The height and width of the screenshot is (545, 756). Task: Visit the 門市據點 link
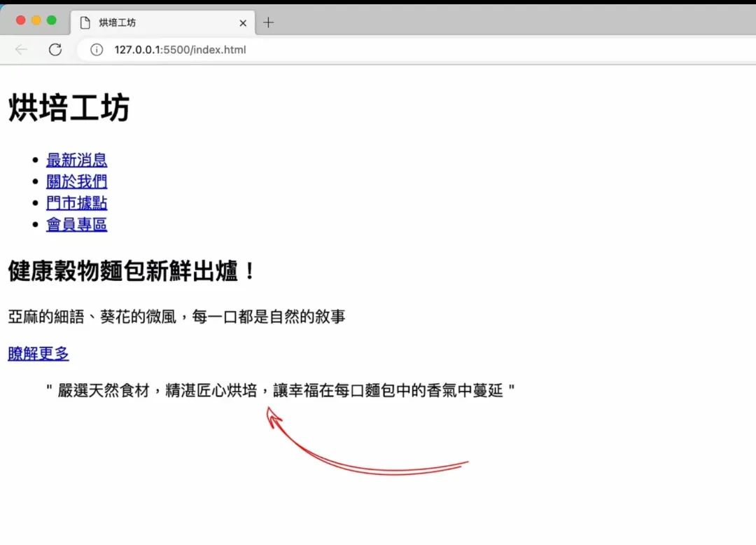click(76, 203)
